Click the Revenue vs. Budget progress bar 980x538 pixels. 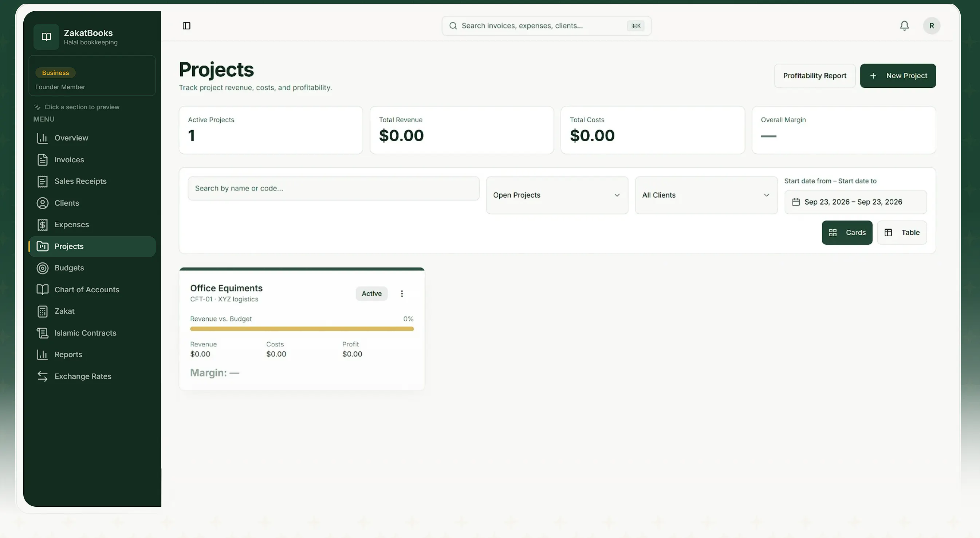pyautogui.click(x=302, y=328)
